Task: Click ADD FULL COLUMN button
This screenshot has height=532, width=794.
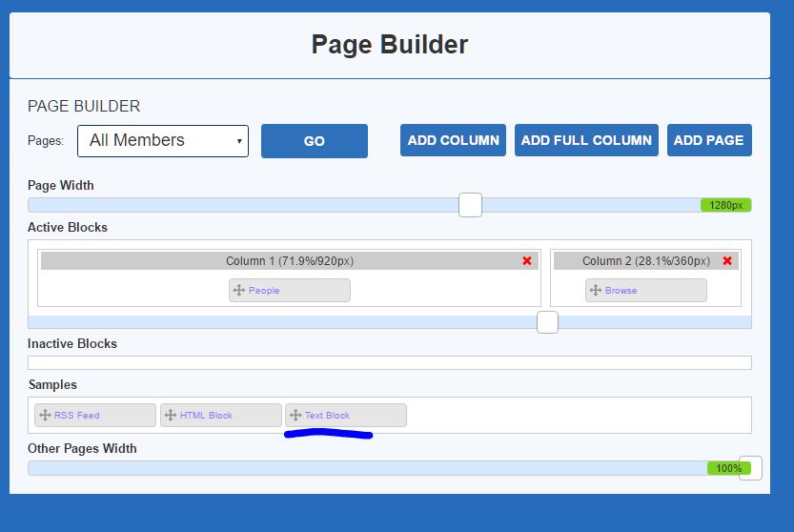Action: tap(586, 140)
